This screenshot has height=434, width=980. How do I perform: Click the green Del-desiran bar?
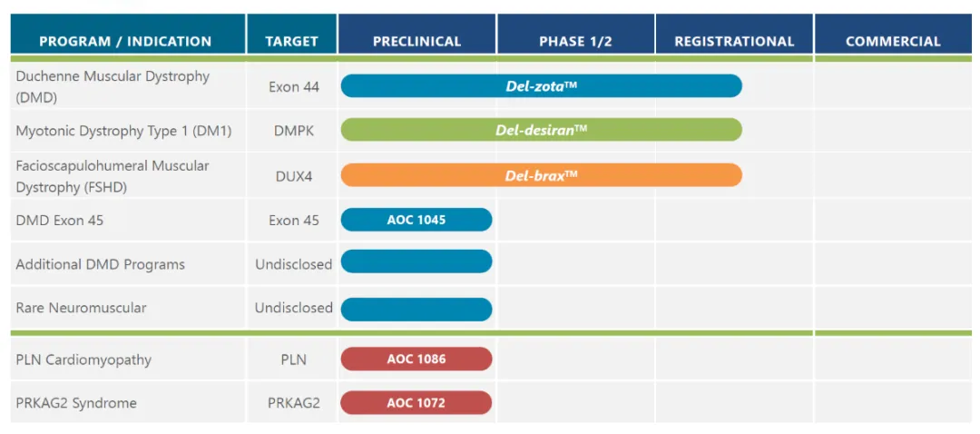point(541,130)
